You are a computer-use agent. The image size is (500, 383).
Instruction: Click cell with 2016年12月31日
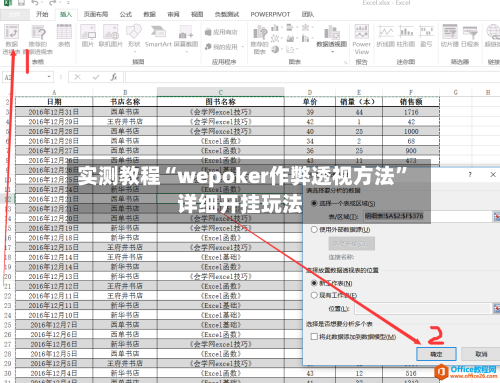click(54, 112)
